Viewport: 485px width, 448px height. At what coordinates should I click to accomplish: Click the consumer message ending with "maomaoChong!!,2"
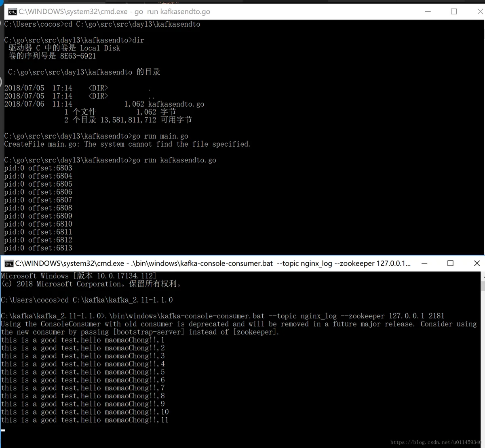pos(83,348)
